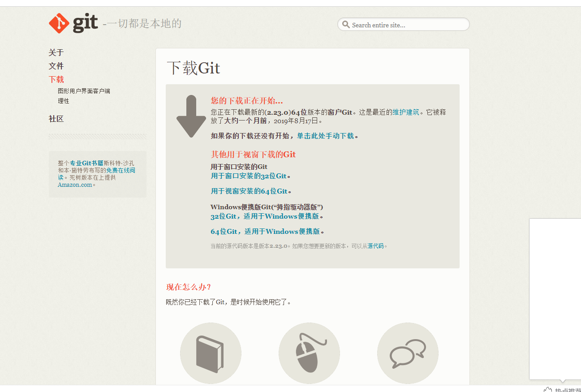581x392 pixels.
Task: Click the magnifier icon in the search box
Action: coord(346,25)
